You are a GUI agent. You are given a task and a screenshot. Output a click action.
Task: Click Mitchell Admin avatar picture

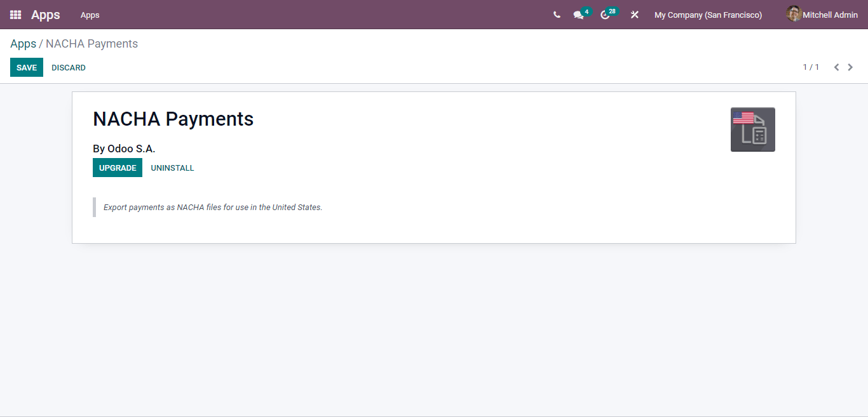click(x=794, y=14)
